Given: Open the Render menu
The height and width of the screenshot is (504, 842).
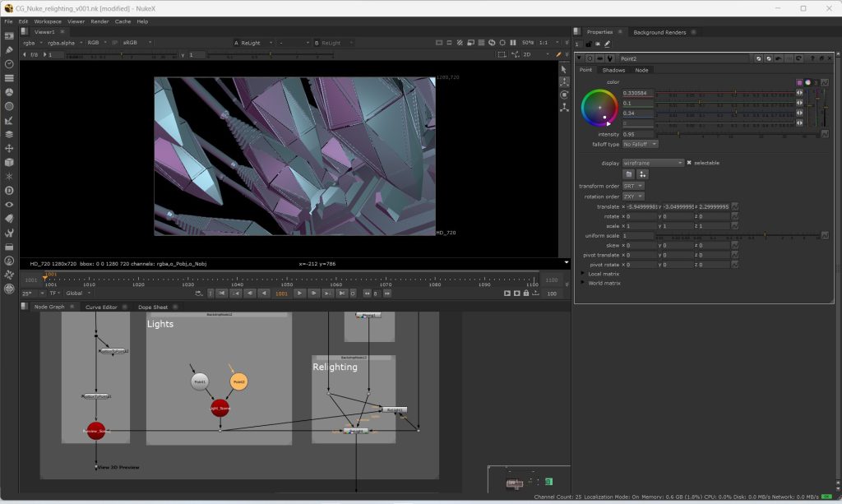Looking at the screenshot, I should click(99, 21).
